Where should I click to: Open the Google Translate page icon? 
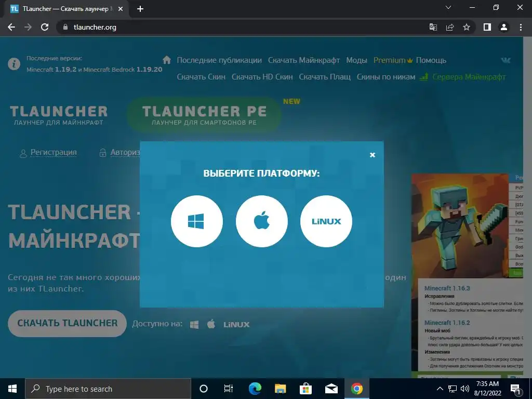(x=433, y=27)
